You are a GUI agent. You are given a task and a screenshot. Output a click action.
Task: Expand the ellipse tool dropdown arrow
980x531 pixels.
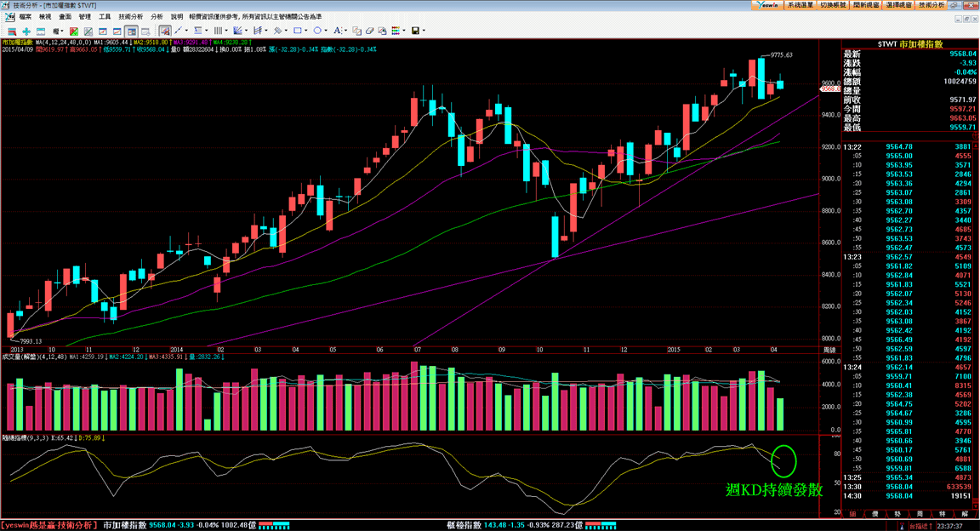[x=326, y=31]
